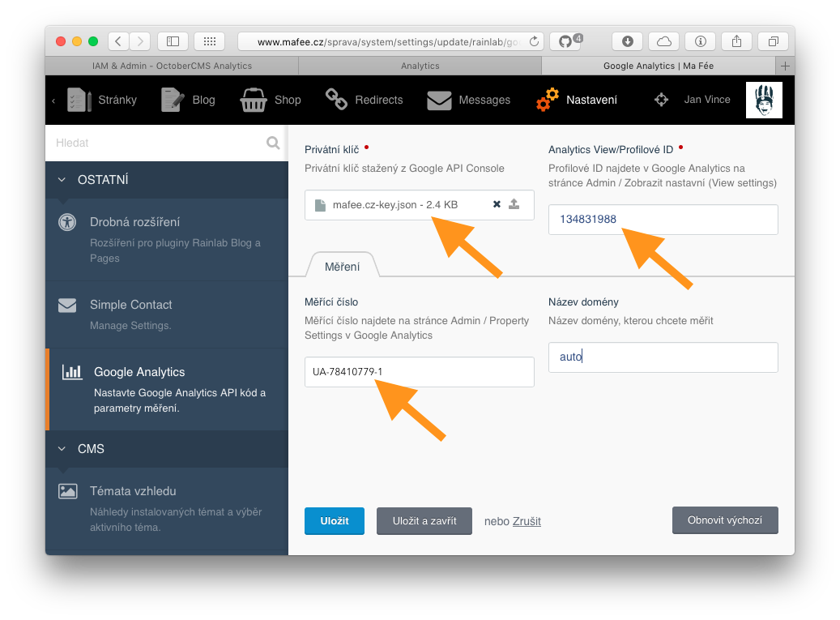Click the Safari back navigation arrow
The width and height of the screenshot is (840, 620).
click(118, 41)
